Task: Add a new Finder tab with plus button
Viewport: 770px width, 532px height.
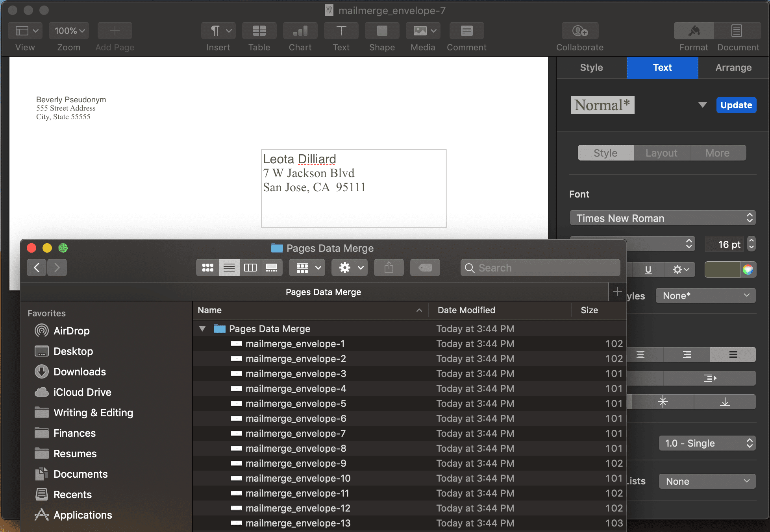Action: coord(617,292)
